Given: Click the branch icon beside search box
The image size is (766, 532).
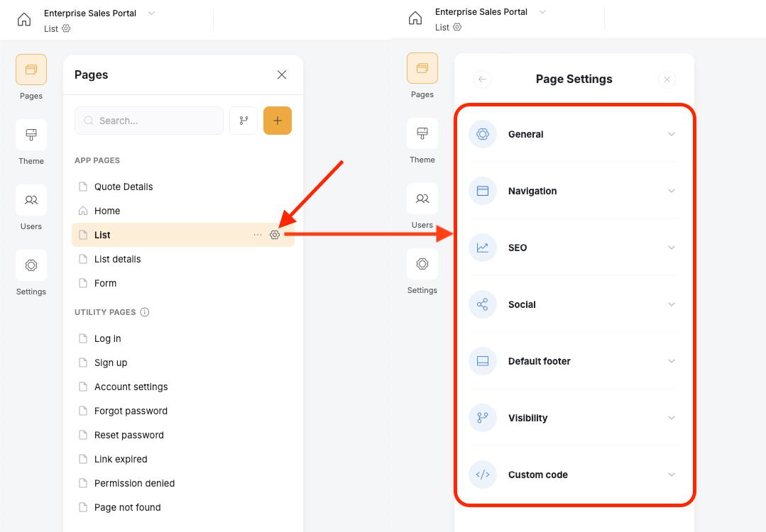Looking at the screenshot, I should click(244, 121).
